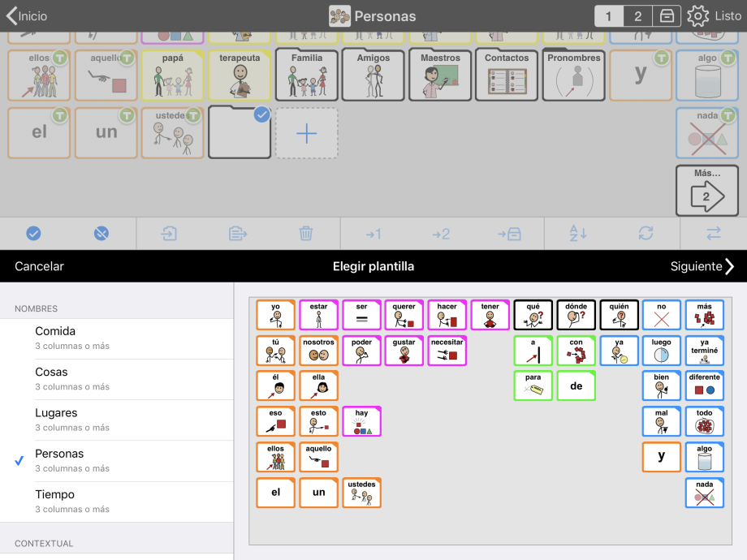Open the Más page 2 arrow button

click(x=706, y=191)
